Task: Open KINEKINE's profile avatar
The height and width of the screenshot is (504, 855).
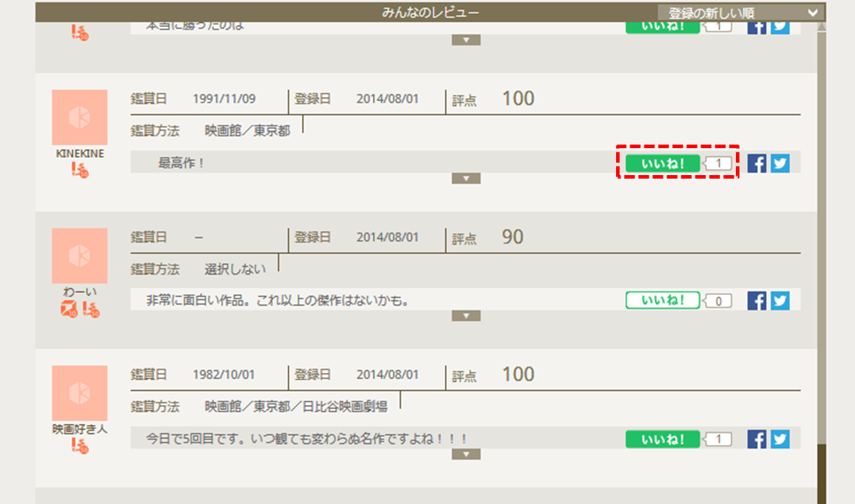Action: click(x=80, y=117)
